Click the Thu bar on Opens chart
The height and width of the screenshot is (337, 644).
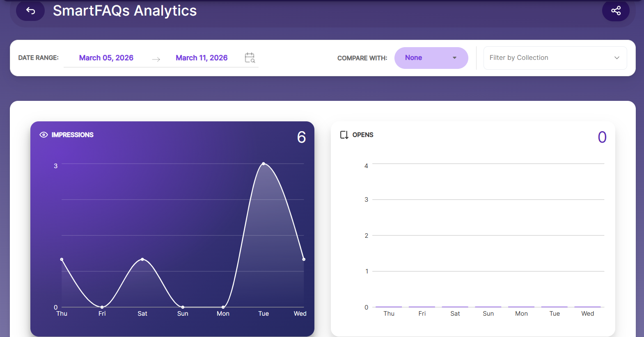click(389, 307)
